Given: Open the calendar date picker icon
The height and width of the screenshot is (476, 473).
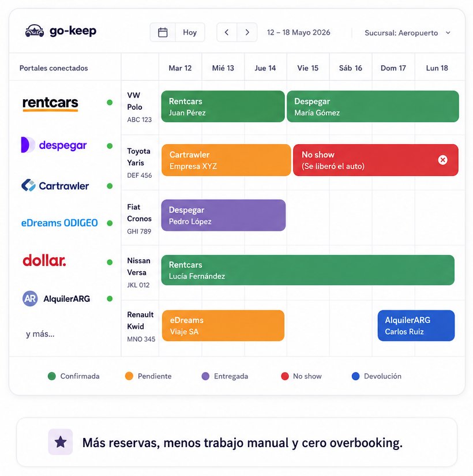Looking at the screenshot, I should pos(163,32).
